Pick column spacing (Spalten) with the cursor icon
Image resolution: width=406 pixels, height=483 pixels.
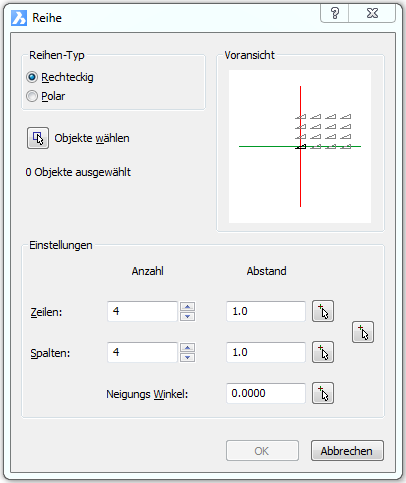click(323, 352)
